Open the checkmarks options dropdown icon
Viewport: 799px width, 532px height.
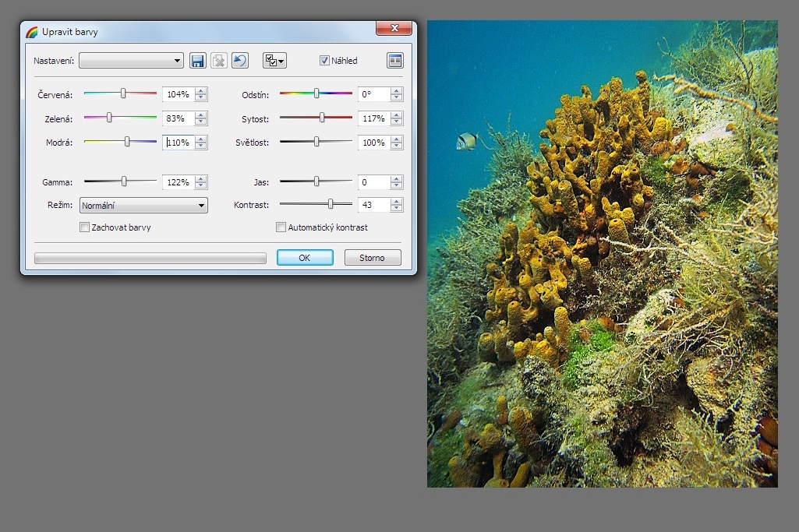[274, 61]
